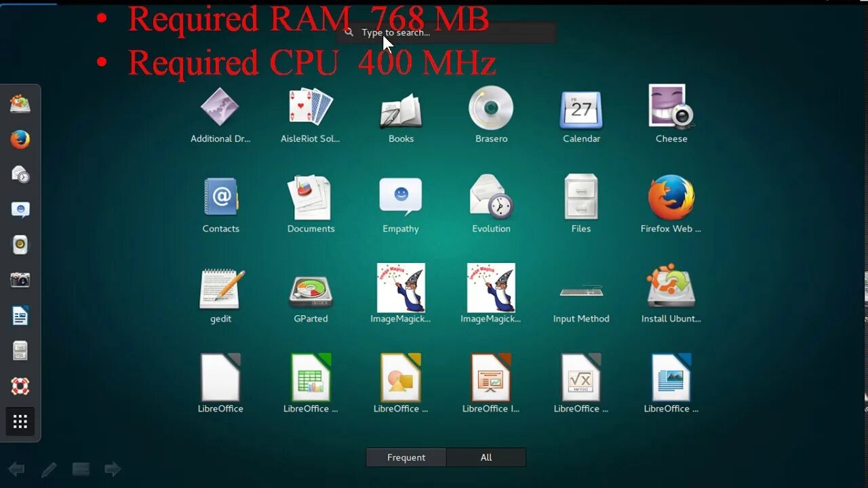This screenshot has width=868, height=488.
Task: Toggle Show Applications grid button
Action: pyautogui.click(x=20, y=422)
